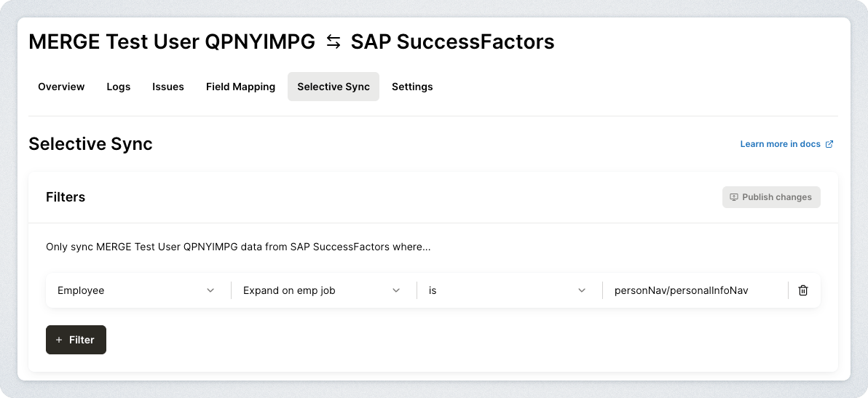Click the chevron arrow in the Employee field
The image size is (868, 398).
210,290
